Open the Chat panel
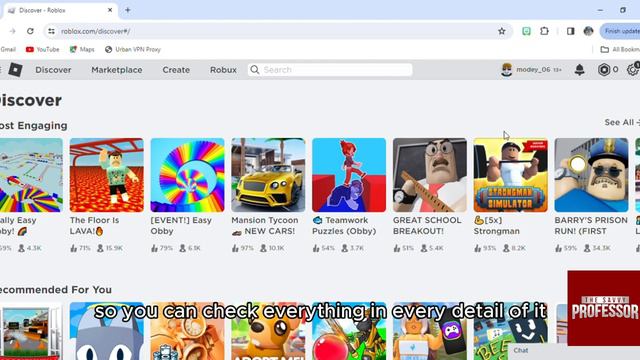The height and width of the screenshot is (360, 640). 571,351
